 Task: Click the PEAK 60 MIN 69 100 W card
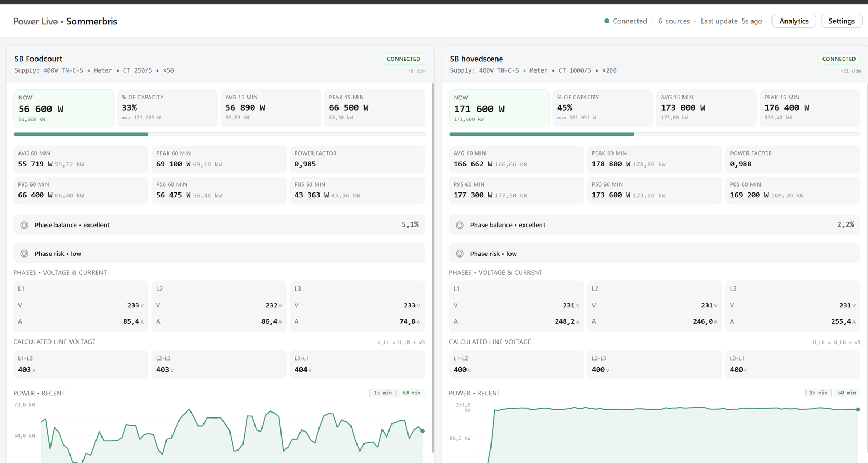pyautogui.click(x=219, y=159)
